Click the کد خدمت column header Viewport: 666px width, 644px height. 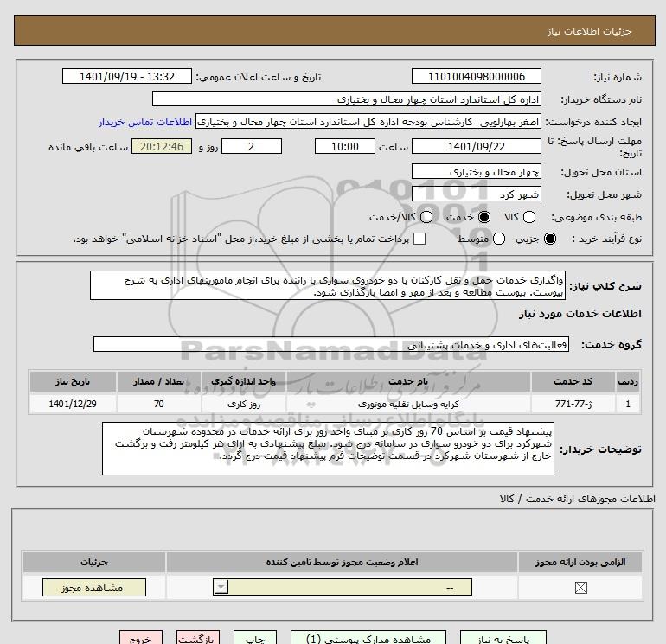pyautogui.click(x=573, y=381)
